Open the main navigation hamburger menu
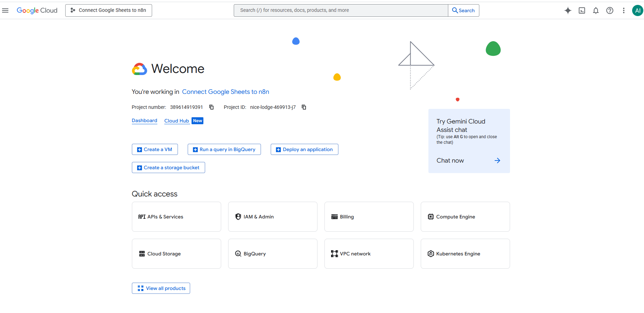The width and height of the screenshot is (644, 313). [5, 10]
